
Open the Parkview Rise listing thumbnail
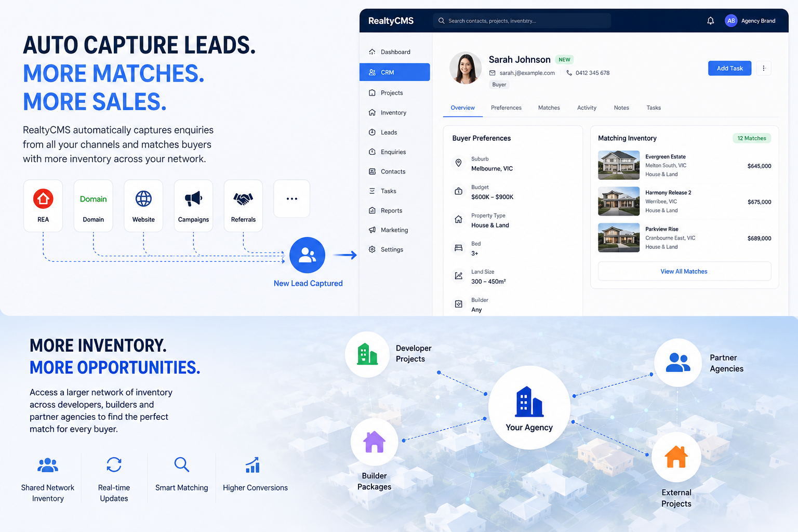click(619, 237)
